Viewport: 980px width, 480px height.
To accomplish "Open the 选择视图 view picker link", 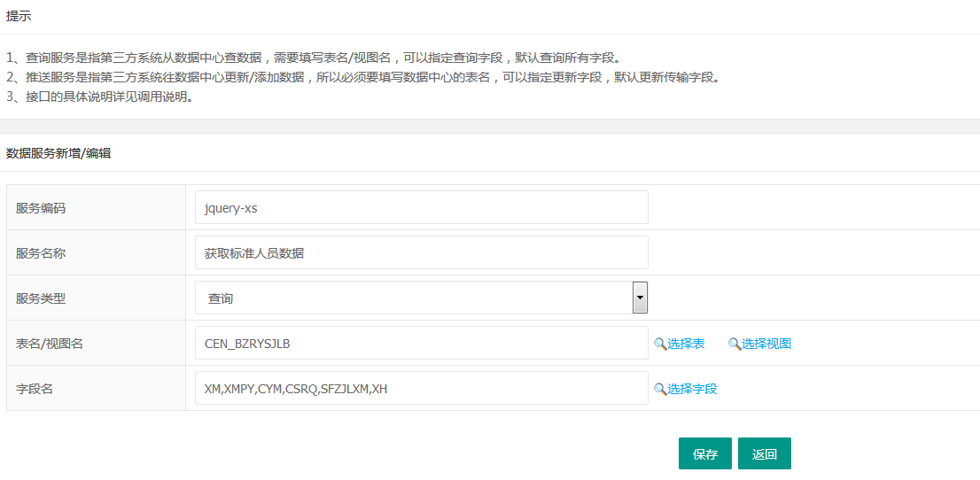I will point(766,344).
